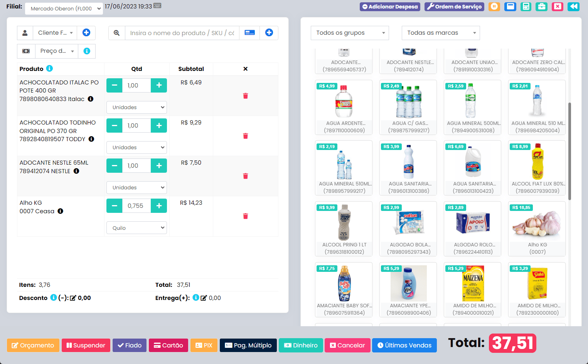The height and width of the screenshot is (364, 588).
Task: Pay with PIX
Action: pyautogui.click(x=204, y=345)
